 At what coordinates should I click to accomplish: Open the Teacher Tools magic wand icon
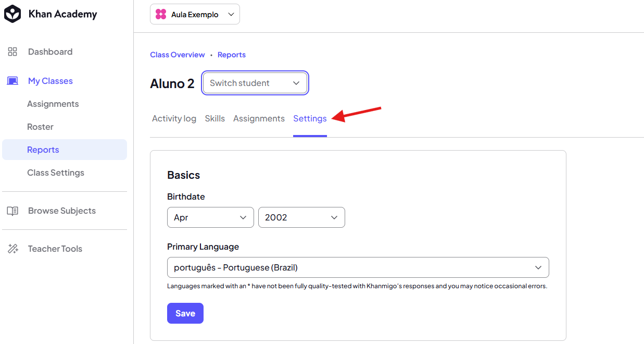(12, 249)
